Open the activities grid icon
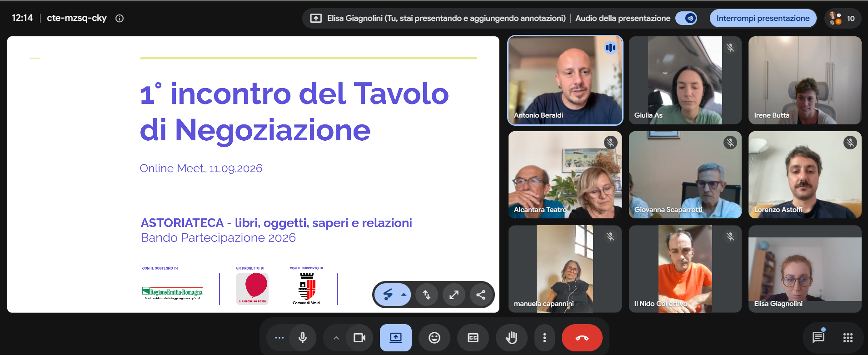Image resolution: width=868 pixels, height=355 pixels. 848,338
